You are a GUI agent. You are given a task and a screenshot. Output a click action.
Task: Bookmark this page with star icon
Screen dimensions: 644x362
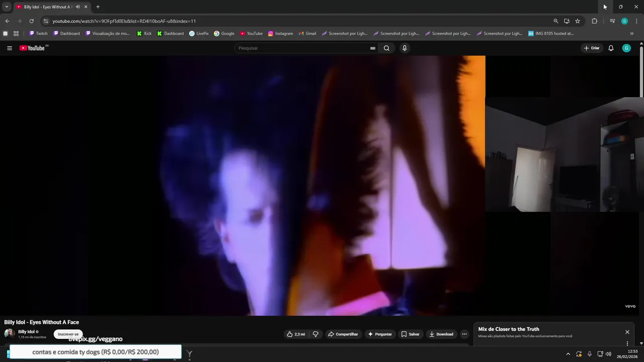(x=578, y=21)
